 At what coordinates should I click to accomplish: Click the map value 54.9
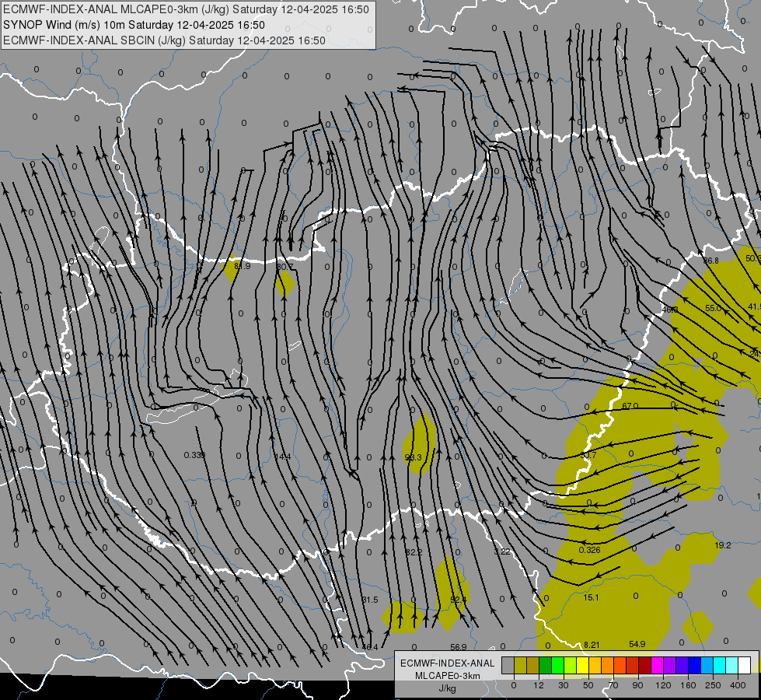[x=637, y=644]
